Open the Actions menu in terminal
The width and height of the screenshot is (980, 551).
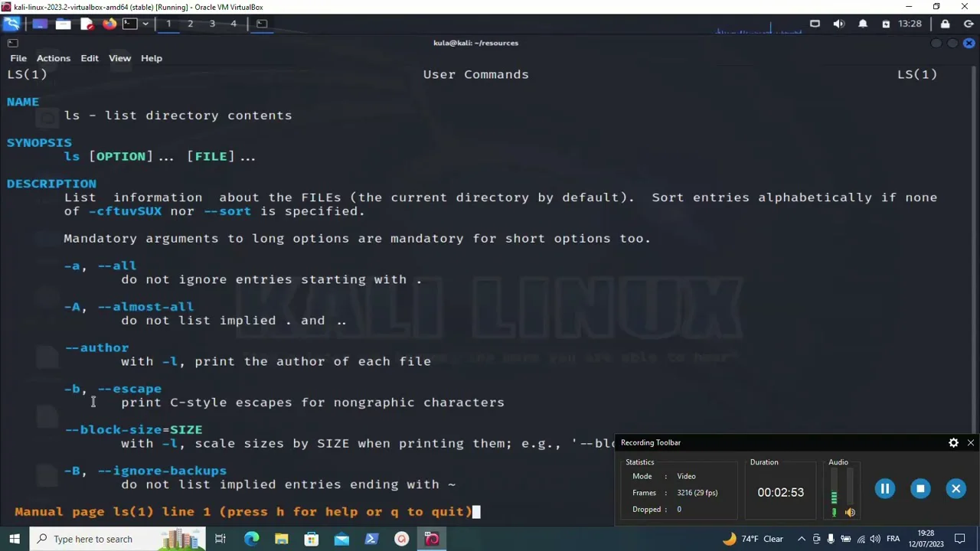54,58
